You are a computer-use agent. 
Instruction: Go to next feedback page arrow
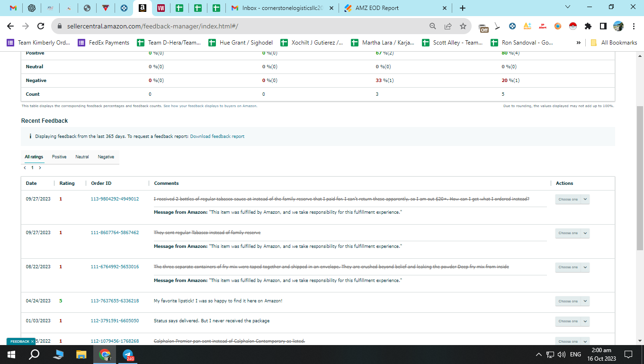point(40,168)
